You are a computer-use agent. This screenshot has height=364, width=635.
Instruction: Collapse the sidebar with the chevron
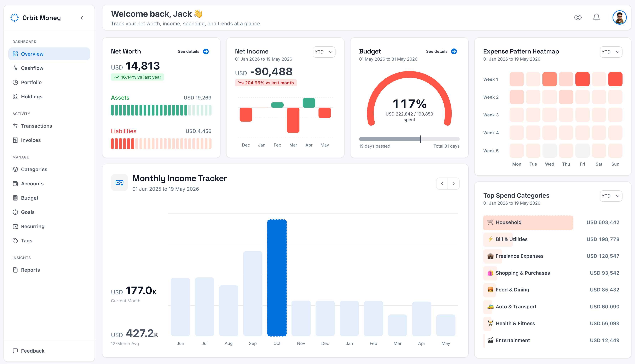82,18
